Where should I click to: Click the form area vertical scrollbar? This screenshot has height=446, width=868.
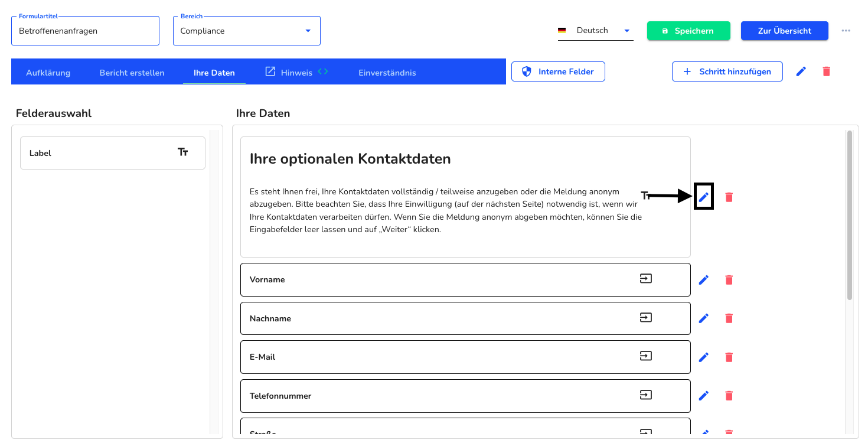point(850,215)
